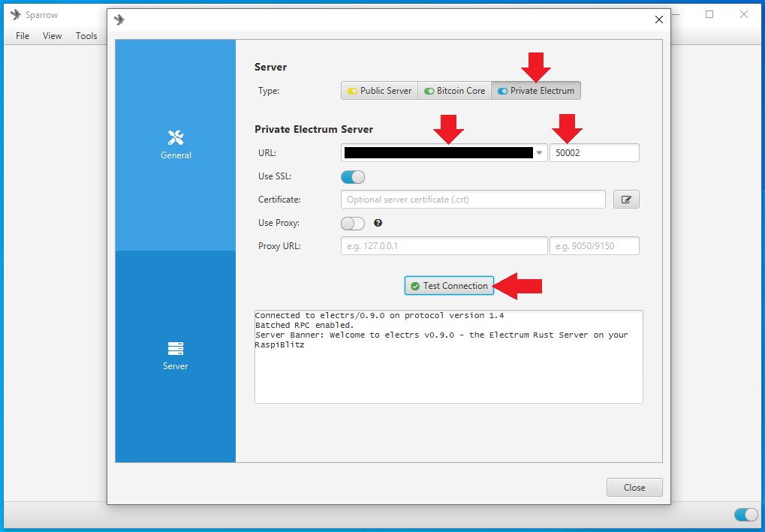765x532 pixels.
Task: Close the Sparrow main window
Action: coord(743,14)
